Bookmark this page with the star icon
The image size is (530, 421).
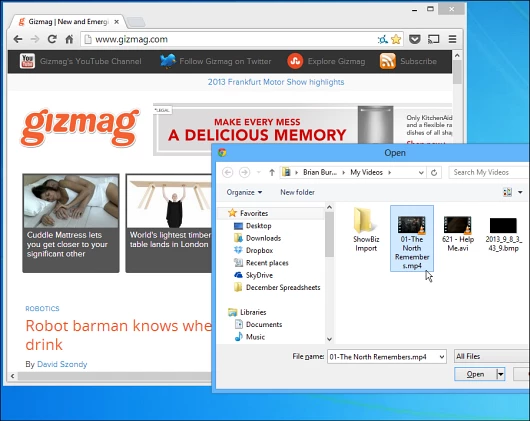(x=396, y=40)
